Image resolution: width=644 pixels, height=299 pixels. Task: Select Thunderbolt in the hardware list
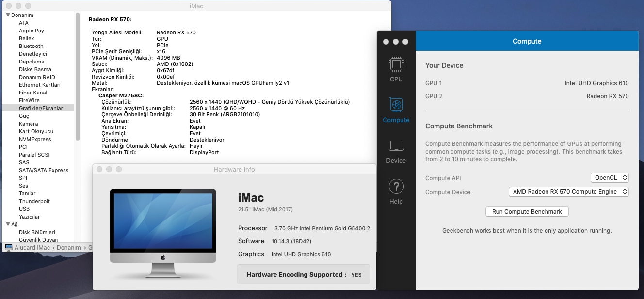34,201
